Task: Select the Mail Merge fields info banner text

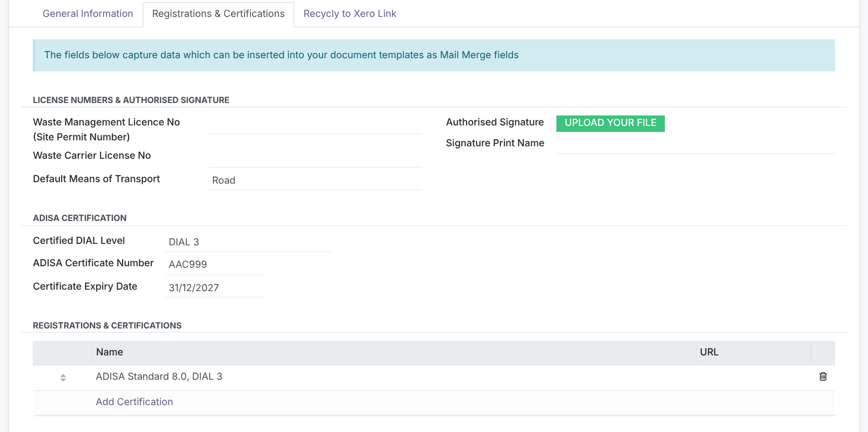Action: tap(281, 55)
